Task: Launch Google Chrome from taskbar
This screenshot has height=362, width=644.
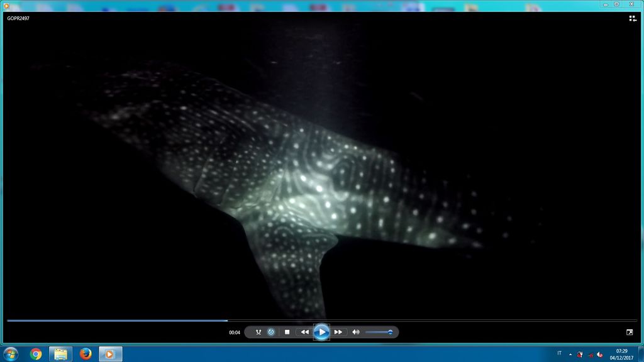Action: tap(36, 354)
